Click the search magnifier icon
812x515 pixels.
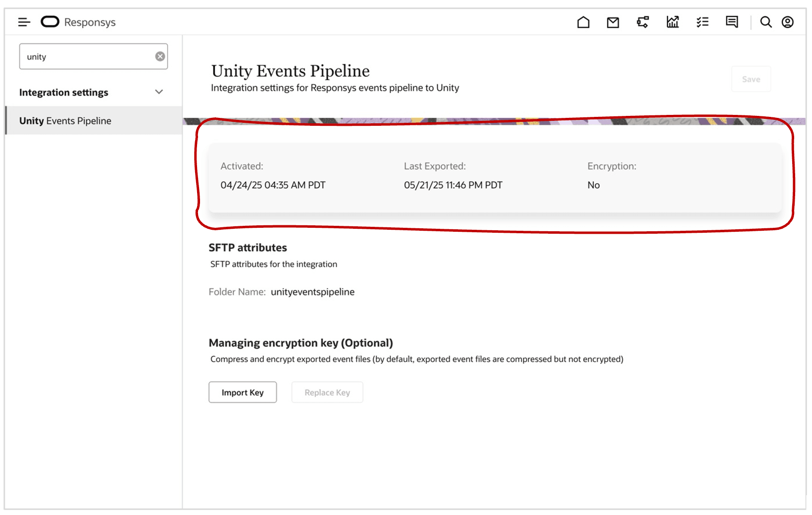[x=766, y=22]
